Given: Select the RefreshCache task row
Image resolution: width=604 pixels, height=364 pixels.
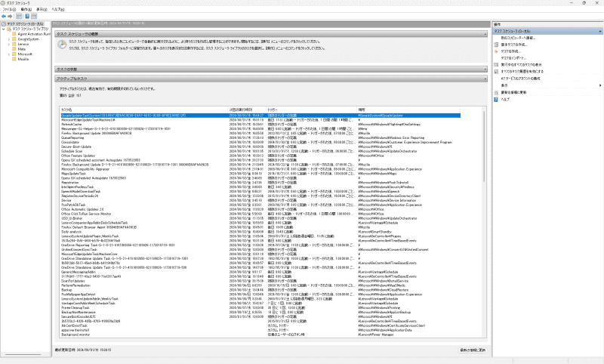Looking at the screenshot, I should click(260, 125).
